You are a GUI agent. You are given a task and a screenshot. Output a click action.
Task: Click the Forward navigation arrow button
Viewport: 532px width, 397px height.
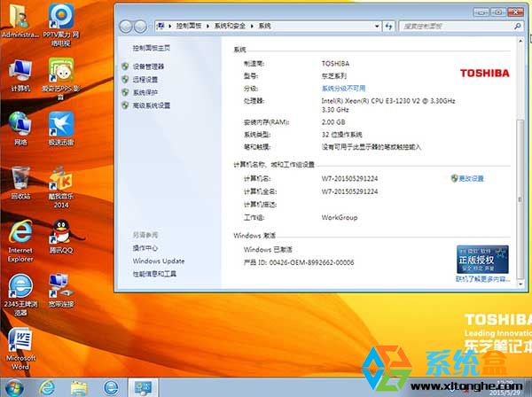tap(140, 27)
